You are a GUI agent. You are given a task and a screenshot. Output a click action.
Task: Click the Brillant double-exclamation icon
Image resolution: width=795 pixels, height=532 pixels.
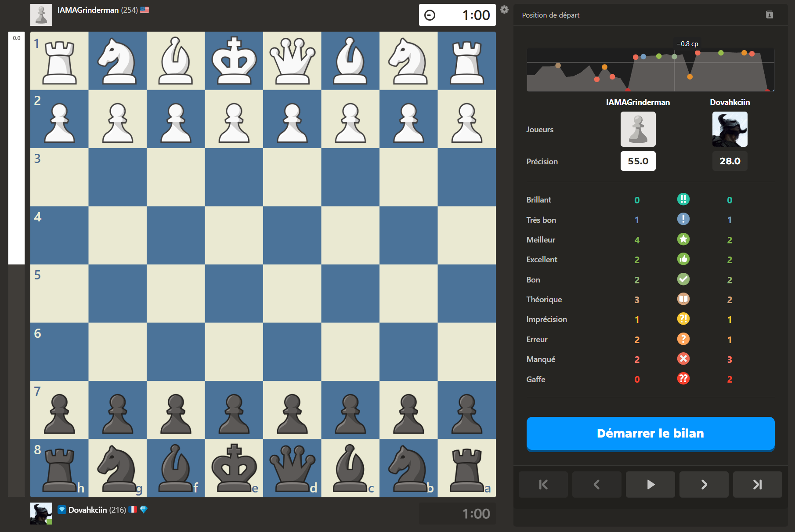click(x=683, y=199)
